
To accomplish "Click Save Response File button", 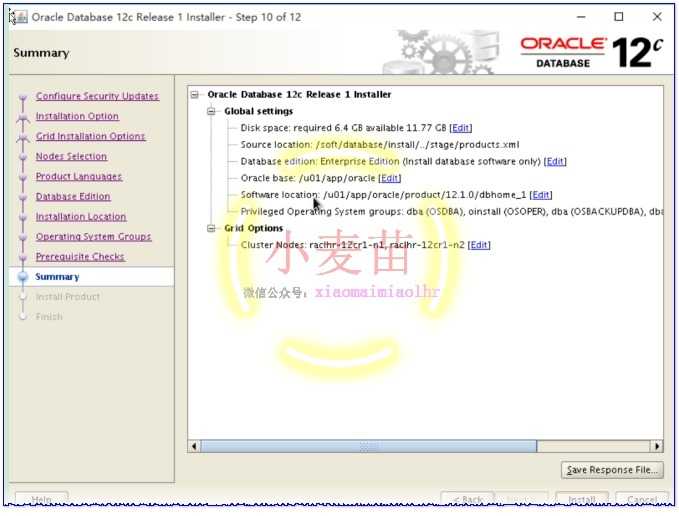I will tap(612, 470).
